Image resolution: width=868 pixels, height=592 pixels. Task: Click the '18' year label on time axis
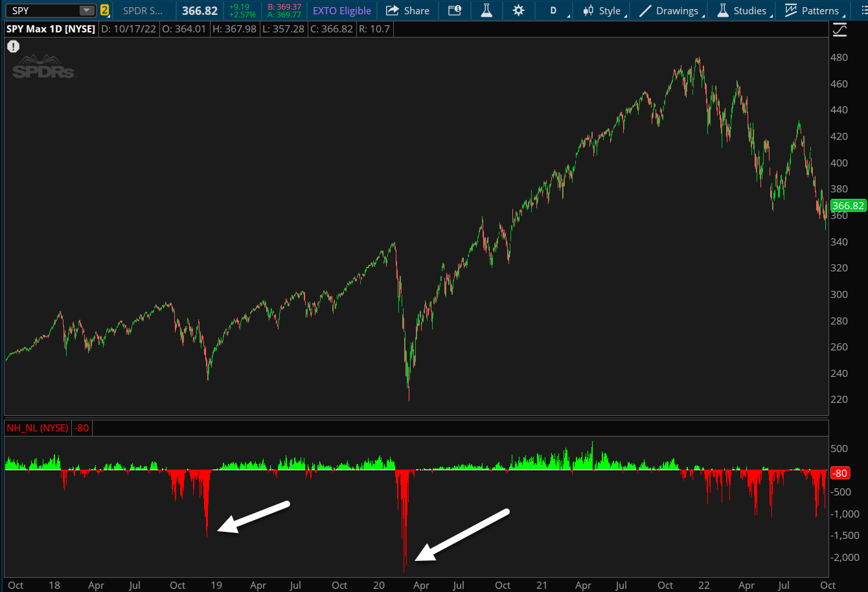[x=54, y=585]
